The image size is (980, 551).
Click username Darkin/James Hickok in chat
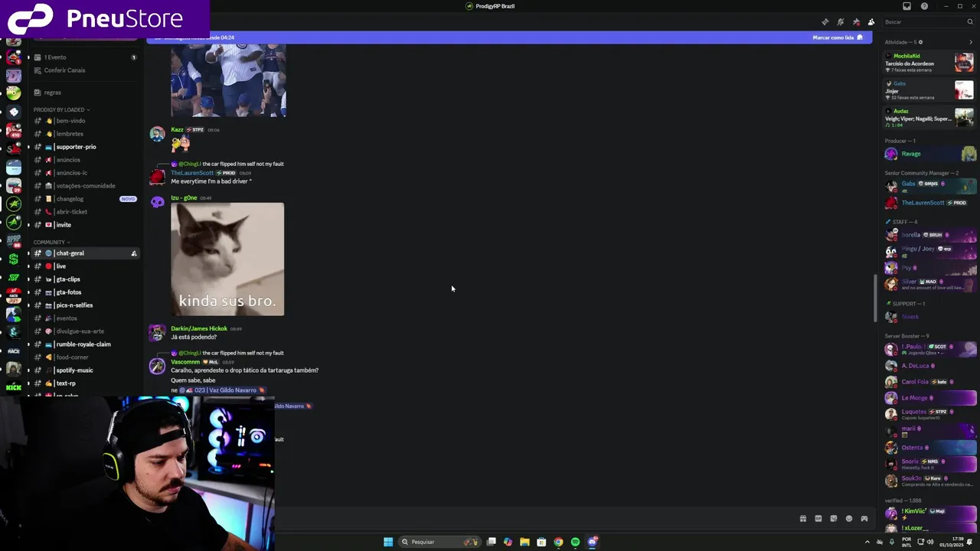coord(199,328)
